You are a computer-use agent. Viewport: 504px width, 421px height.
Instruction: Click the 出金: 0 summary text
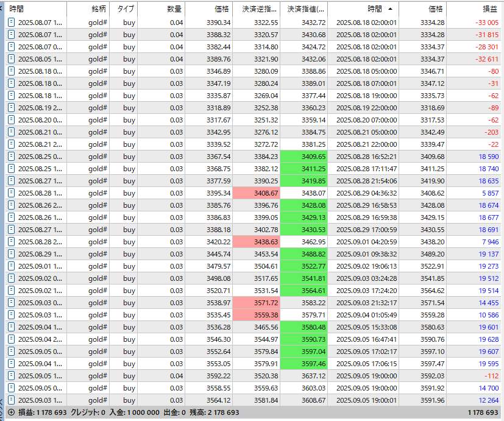click(174, 412)
